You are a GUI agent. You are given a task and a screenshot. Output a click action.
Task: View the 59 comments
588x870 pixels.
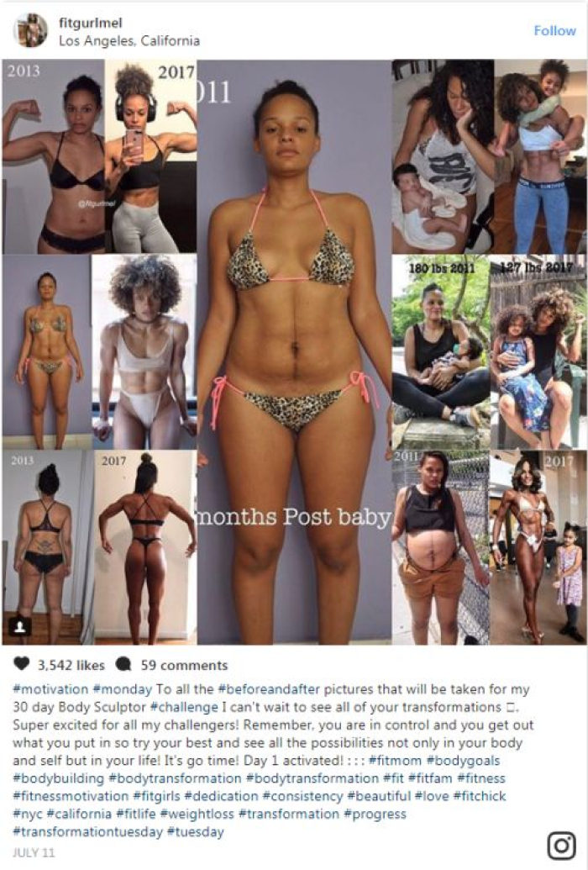(x=184, y=665)
